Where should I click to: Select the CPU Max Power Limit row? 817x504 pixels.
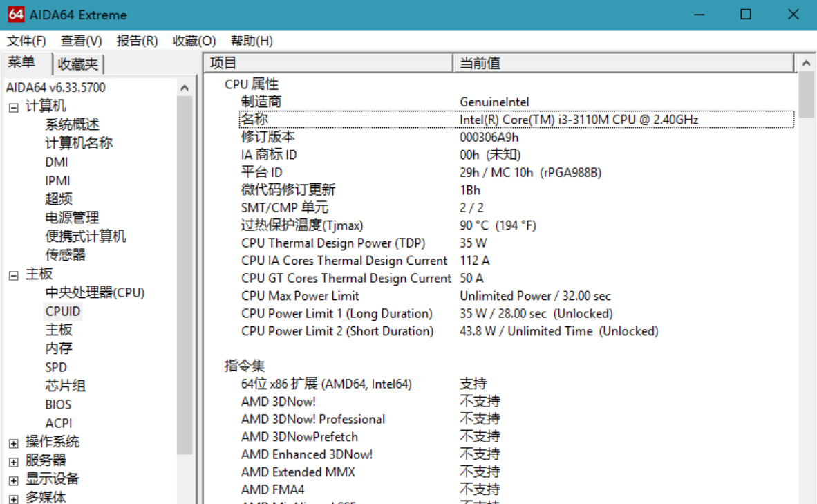pos(517,296)
